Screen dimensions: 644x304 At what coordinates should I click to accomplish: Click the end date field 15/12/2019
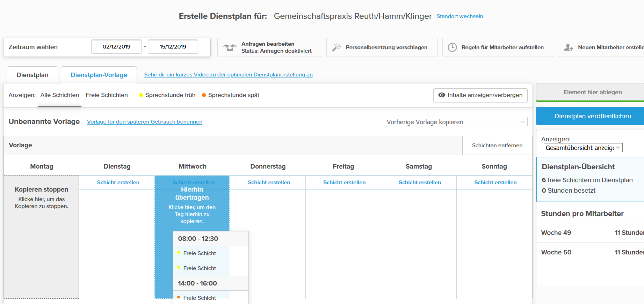(173, 47)
